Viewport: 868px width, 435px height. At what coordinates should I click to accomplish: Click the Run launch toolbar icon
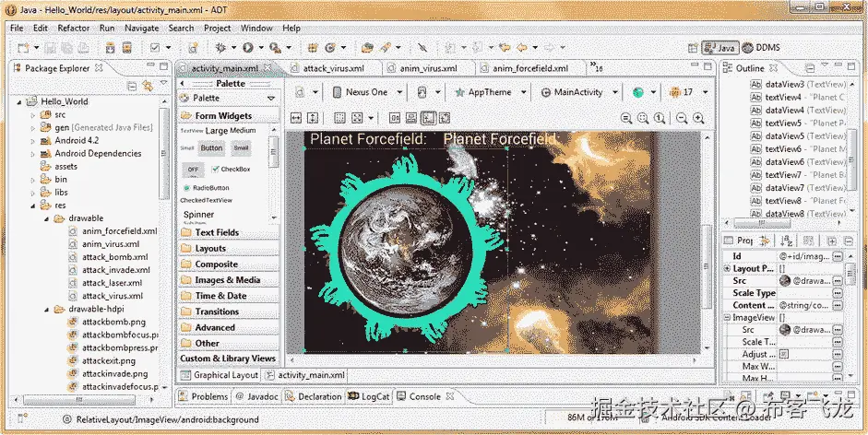pos(247,48)
